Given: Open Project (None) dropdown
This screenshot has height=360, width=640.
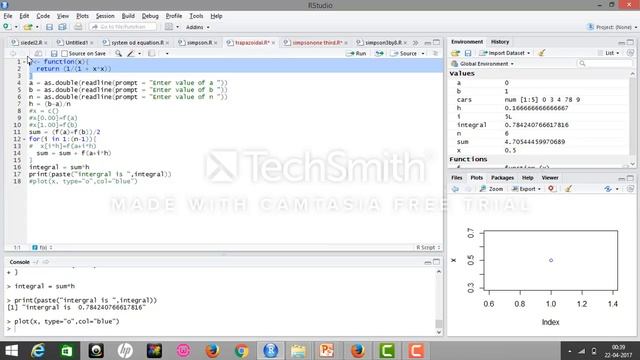Looking at the screenshot, I should [x=611, y=27].
